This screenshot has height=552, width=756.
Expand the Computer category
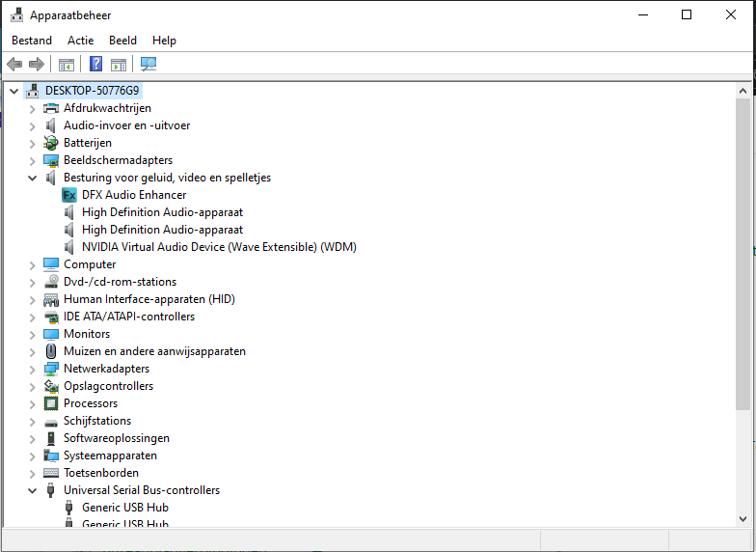pos(33,264)
